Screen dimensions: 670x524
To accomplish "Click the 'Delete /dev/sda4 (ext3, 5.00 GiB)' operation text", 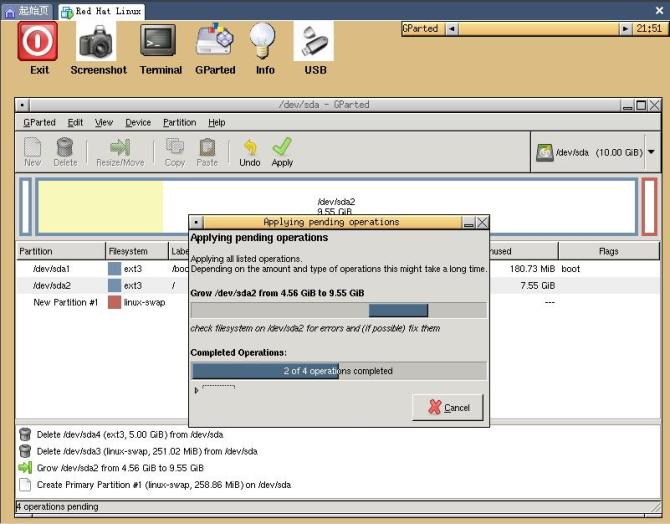I will [x=130, y=435].
